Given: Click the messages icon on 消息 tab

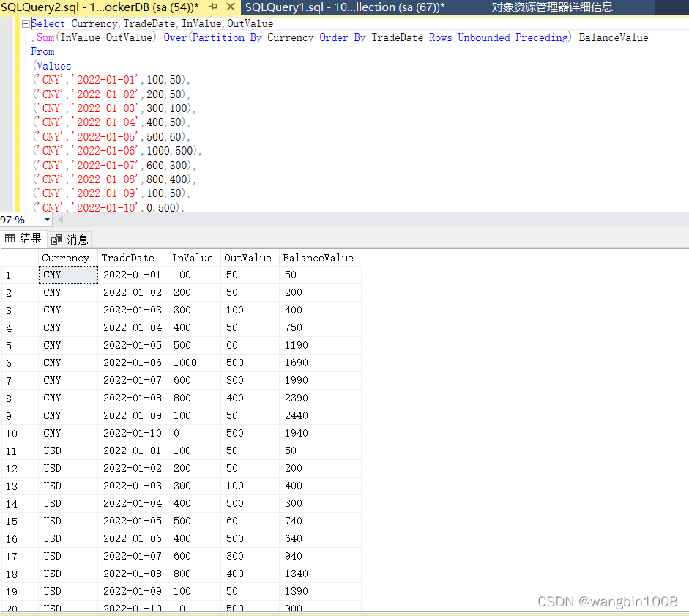Looking at the screenshot, I should pos(56,240).
